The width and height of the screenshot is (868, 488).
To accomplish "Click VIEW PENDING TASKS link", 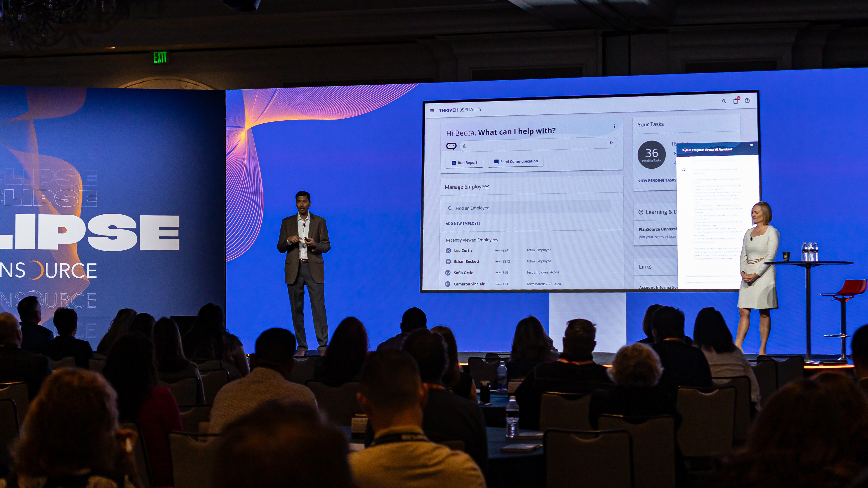I will tap(657, 180).
